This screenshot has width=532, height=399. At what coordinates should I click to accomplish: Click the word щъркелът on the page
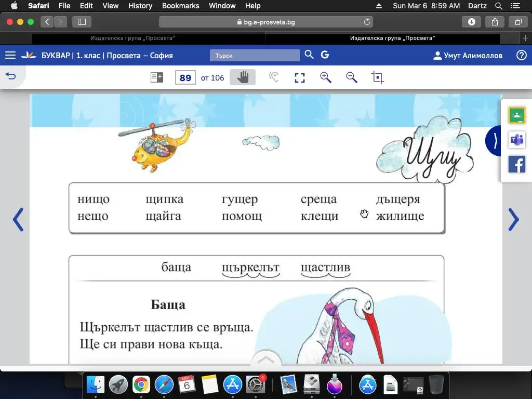[250, 268]
